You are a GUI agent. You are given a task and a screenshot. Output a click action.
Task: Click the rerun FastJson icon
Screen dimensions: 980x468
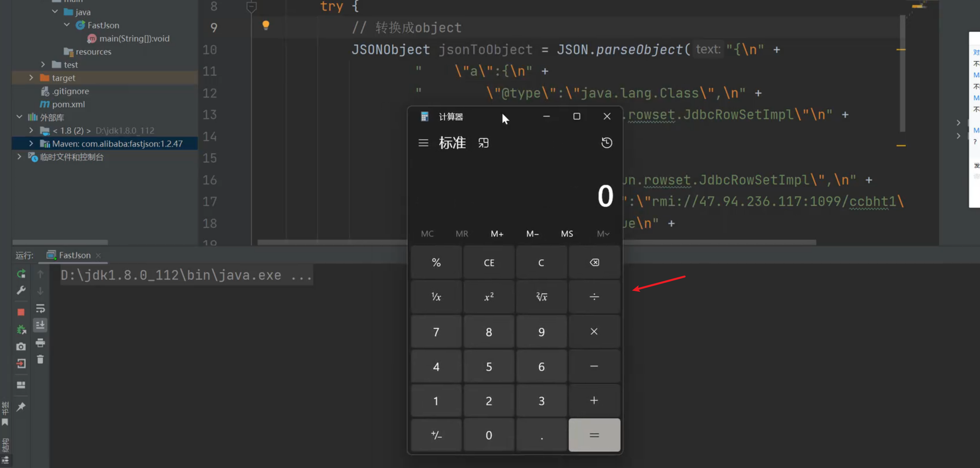point(21,274)
